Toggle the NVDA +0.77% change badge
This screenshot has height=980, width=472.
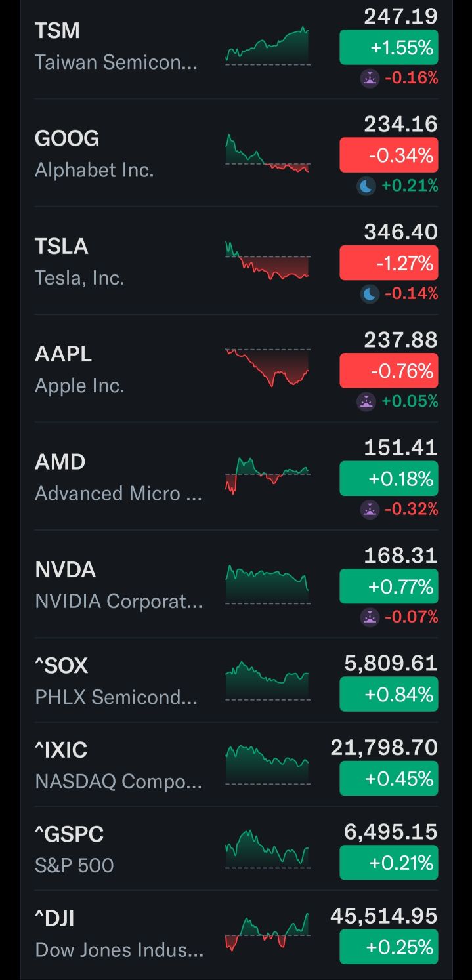coord(389,586)
